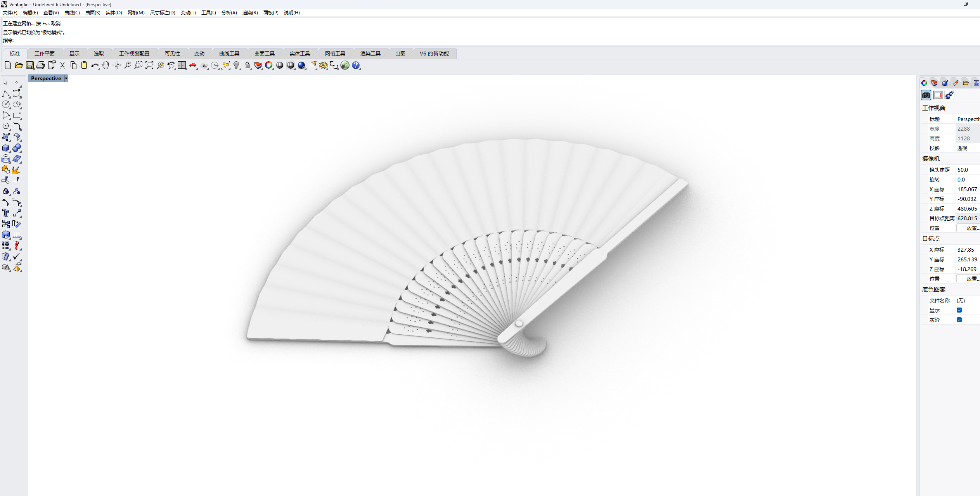Click the red car icon

point(192,65)
